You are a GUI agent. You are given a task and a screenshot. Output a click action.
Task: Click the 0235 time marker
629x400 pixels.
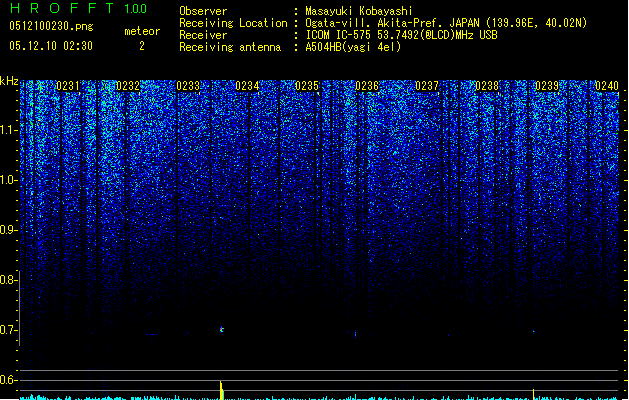click(307, 86)
